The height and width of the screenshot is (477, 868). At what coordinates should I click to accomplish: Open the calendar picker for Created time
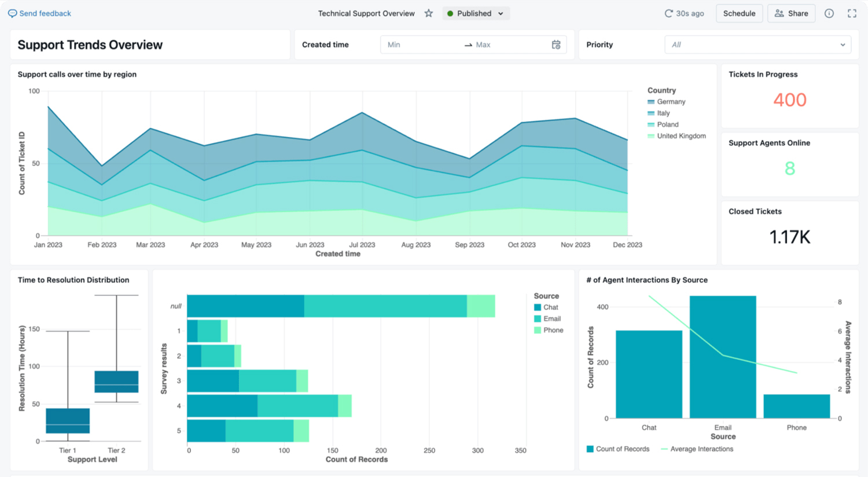tap(556, 44)
